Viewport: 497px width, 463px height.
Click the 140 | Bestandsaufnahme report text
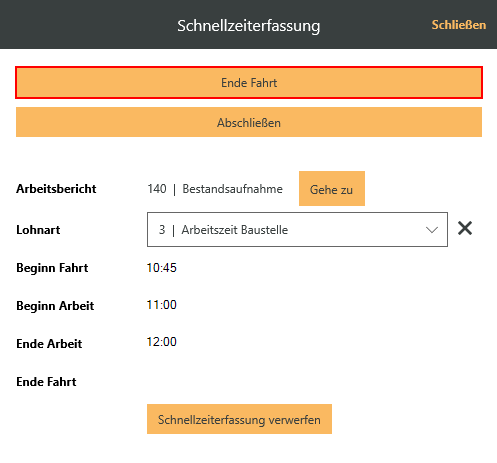pyautogui.click(x=215, y=189)
